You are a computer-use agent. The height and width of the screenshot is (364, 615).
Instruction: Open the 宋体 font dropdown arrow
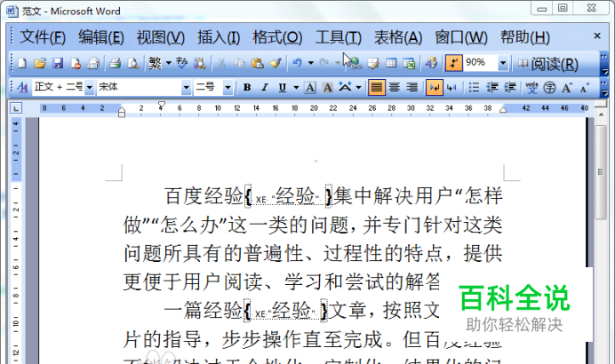pos(187,87)
